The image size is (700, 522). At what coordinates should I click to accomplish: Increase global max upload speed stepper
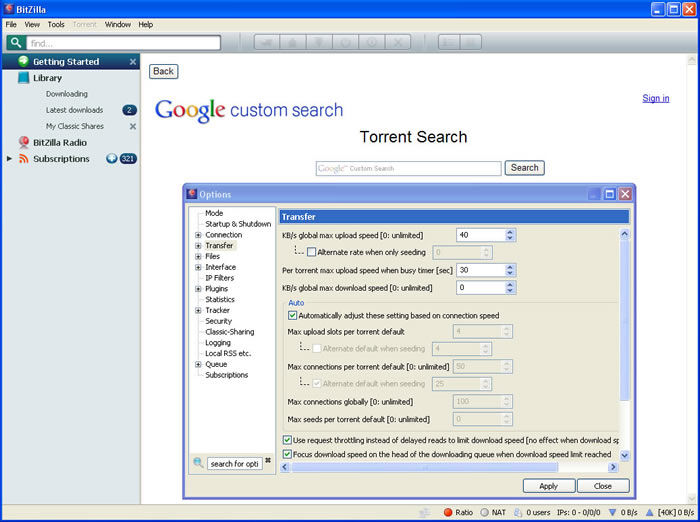[x=510, y=232]
